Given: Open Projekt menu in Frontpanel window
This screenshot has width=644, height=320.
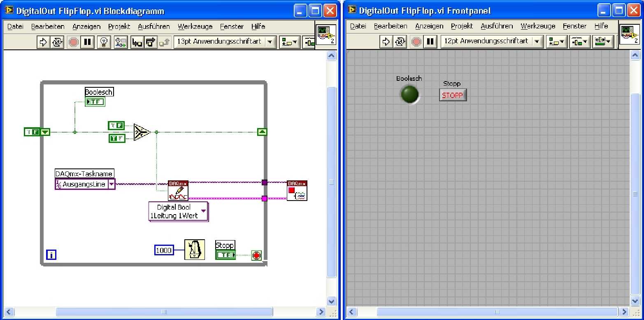Looking at the screenshot, I should pyautogui.click(x=462, y=26).
